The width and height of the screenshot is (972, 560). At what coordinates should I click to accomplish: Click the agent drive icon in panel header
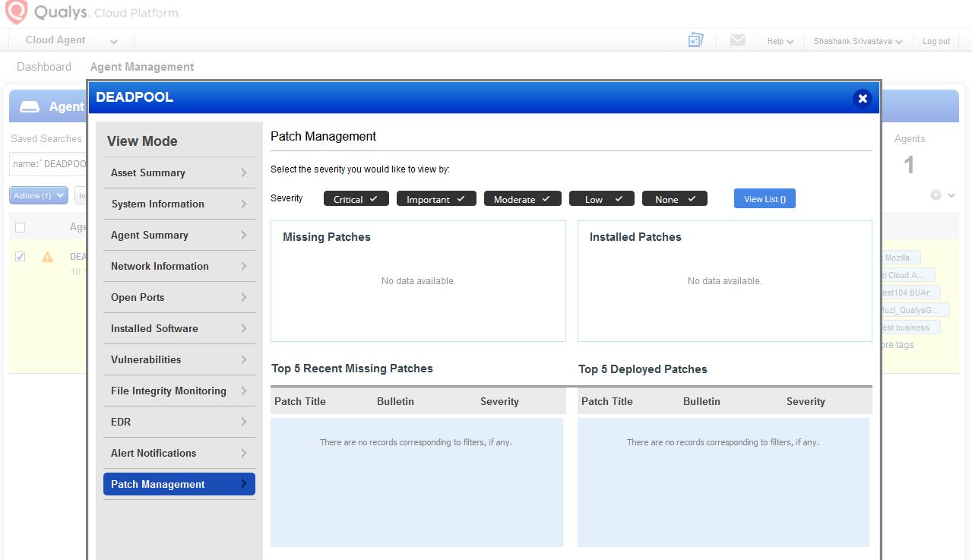click(30, 107)
